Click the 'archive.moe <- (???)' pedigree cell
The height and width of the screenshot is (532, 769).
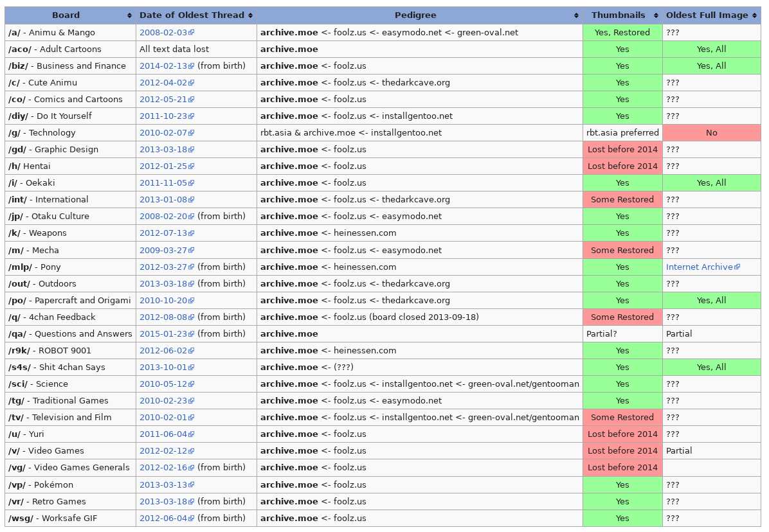(419, 368)
